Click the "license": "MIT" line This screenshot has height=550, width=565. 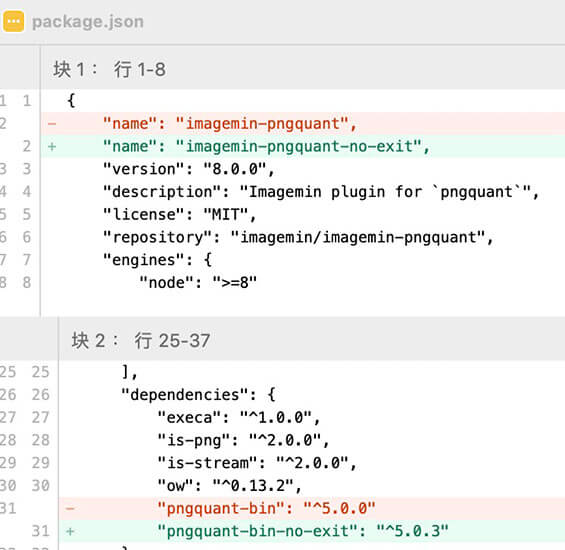179,215
